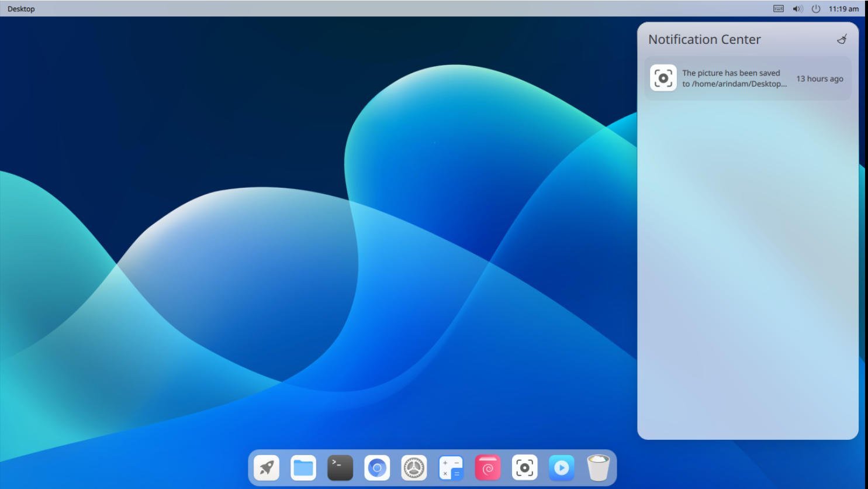Launch the terminal from the dock

340,467
